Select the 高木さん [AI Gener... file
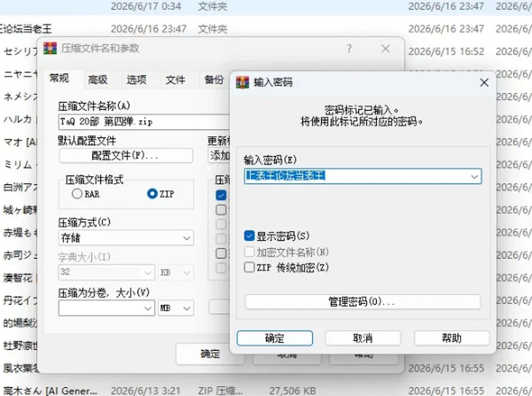 click(51, 391)
